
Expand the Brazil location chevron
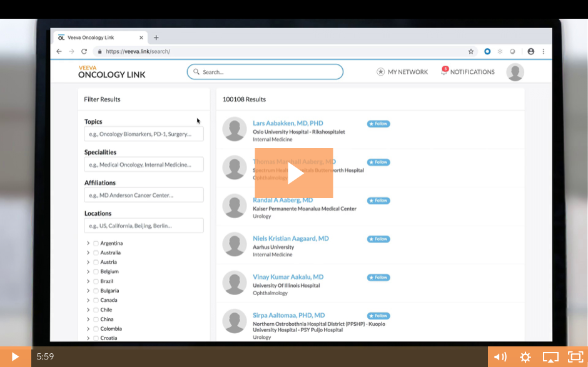[88, 281]
